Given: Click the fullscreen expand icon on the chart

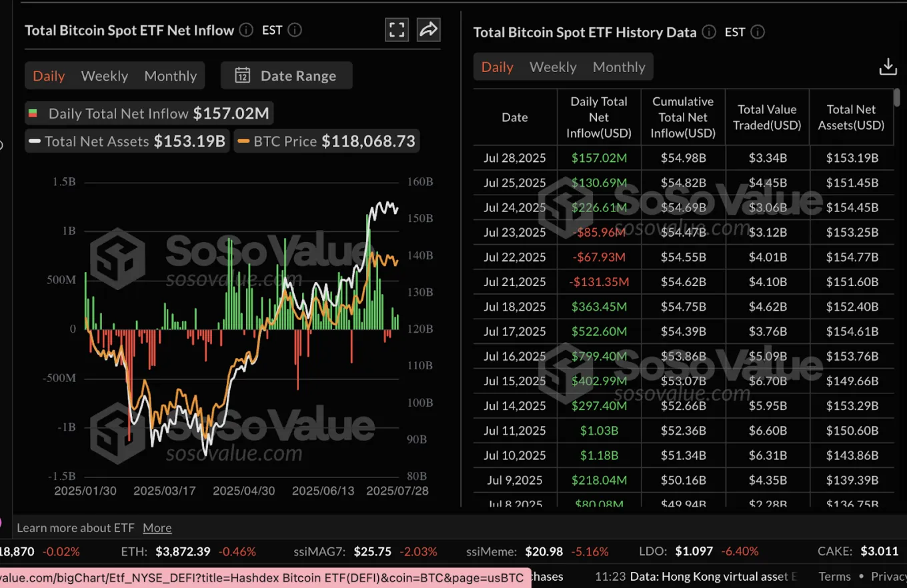Looking at the screenshot, I should 397,29.
